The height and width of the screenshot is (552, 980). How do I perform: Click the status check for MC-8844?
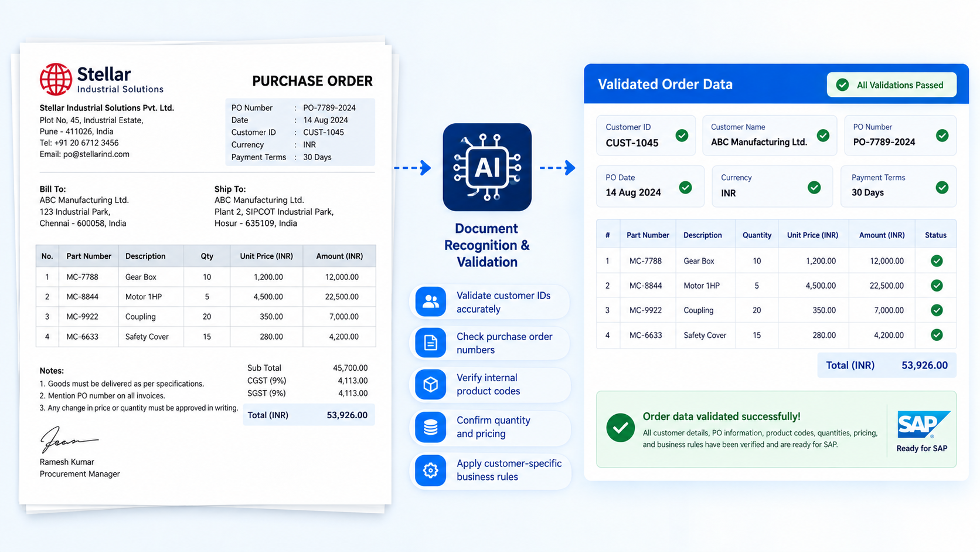937,286
